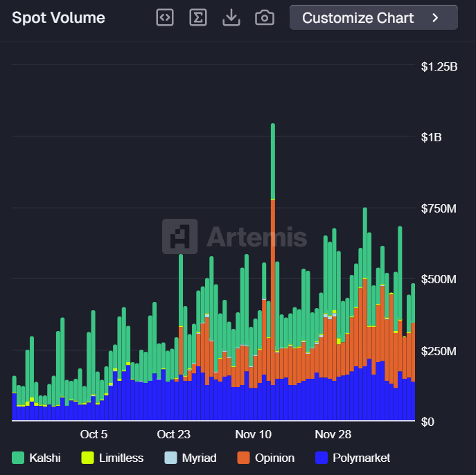
Task: Click the embed code icon
Action: coord(165,18)
